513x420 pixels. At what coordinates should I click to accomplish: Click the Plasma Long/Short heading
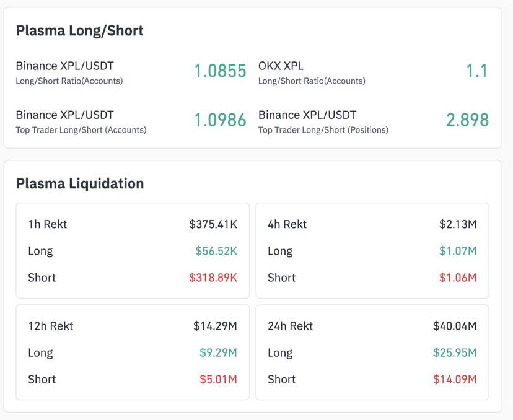click(79, 30)
